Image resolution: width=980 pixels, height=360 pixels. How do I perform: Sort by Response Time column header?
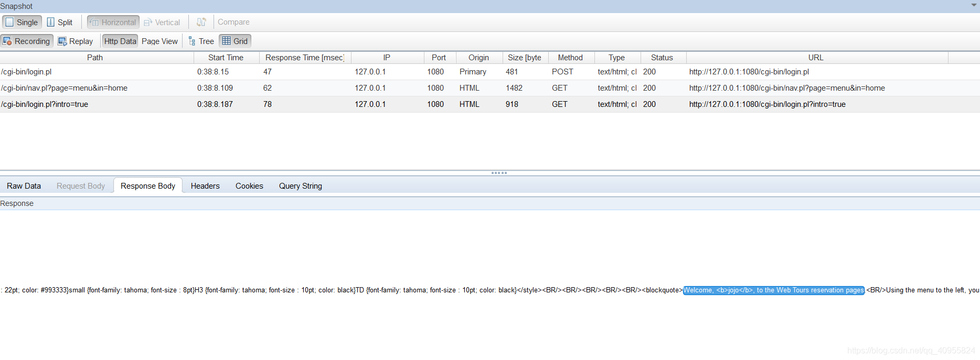tap(305, 57)
